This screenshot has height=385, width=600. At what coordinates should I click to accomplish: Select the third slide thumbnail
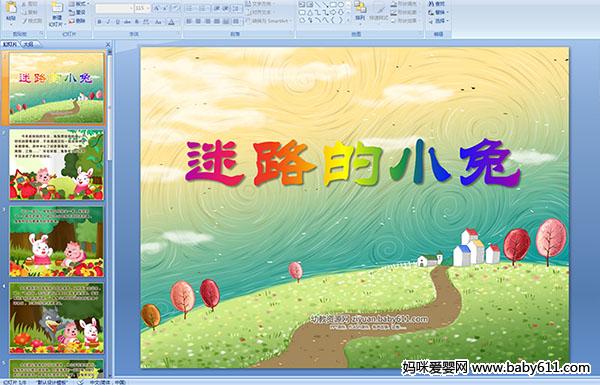tap(57, 241)
